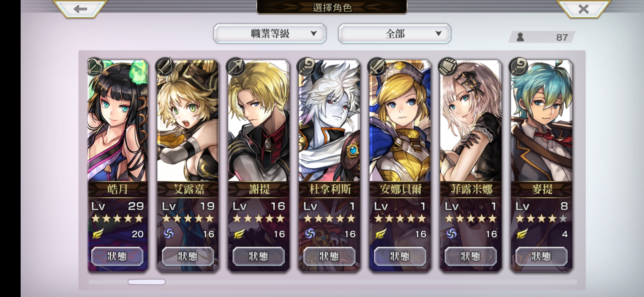
Task: Tap the sword class icon on 安娜貝爾's card
Action: 377,67
